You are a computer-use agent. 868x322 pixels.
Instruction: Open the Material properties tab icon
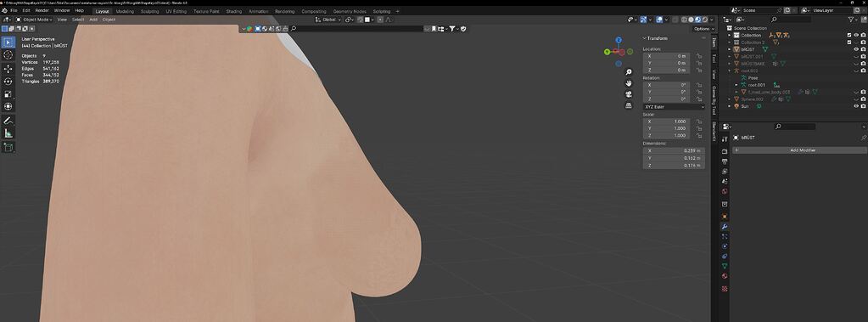click(725, 276)
